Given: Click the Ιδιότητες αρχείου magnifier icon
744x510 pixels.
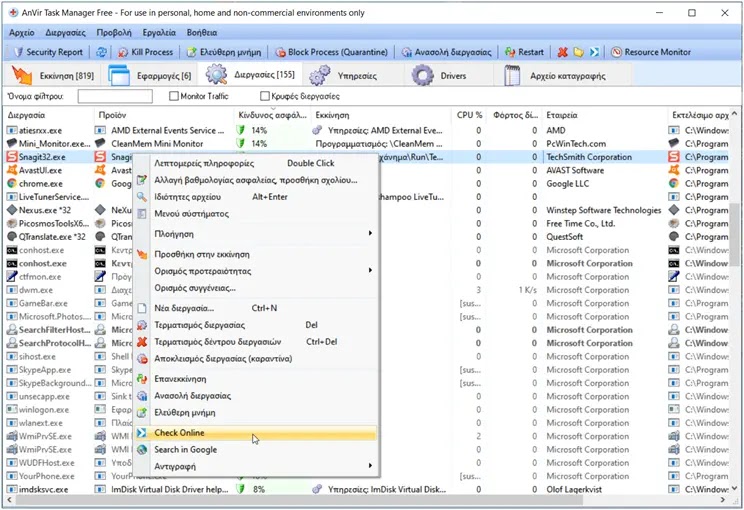Looking at the screenshot, I should click(141, 197).
